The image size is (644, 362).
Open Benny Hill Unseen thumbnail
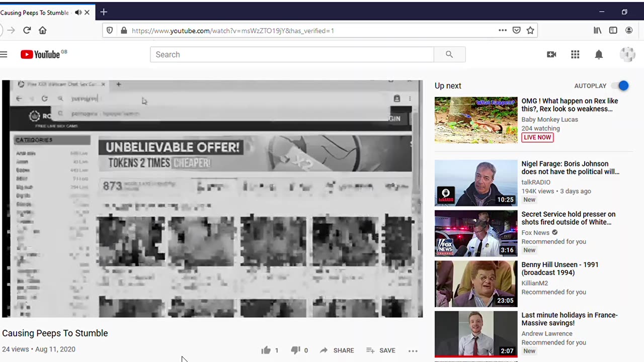[x=476, y=284]
